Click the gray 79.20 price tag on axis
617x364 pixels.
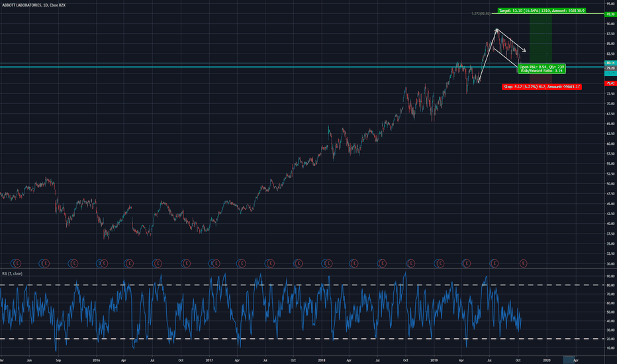point(610,68)
